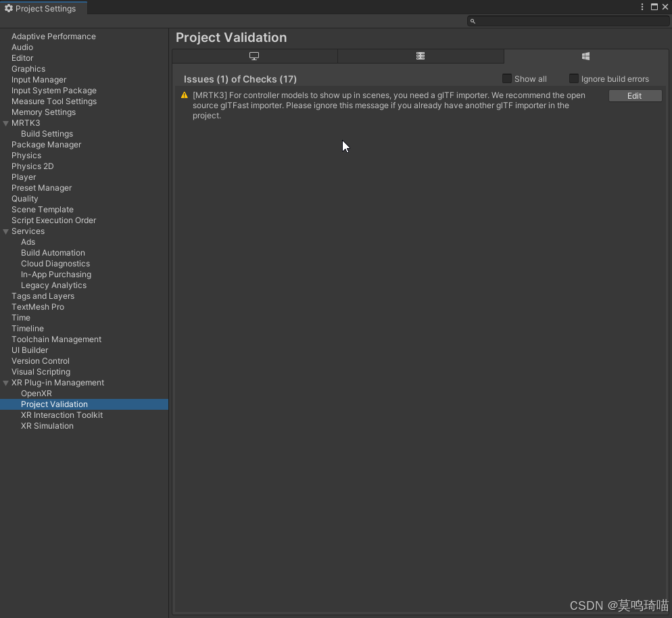Open Tags and Layers settings

(x=43, y=295)
